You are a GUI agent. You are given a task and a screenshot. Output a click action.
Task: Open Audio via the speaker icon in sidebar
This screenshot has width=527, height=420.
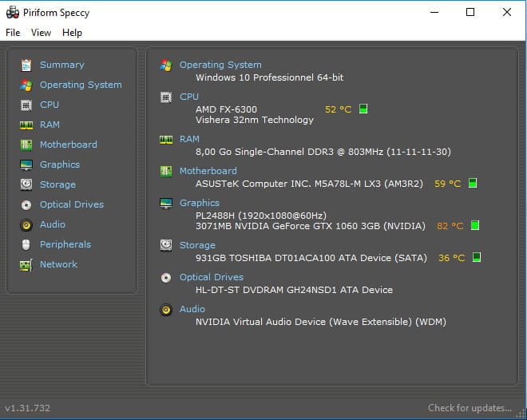coord(26,224)
